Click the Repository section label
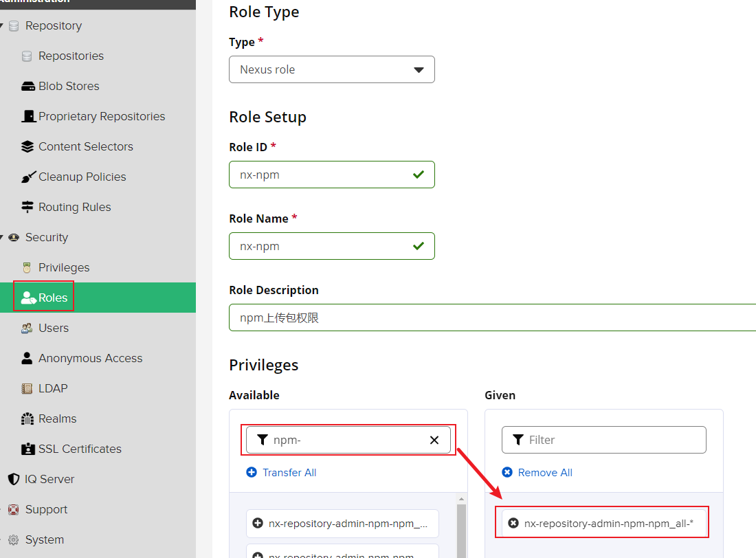756x558 pixels. tap(54, 25)
